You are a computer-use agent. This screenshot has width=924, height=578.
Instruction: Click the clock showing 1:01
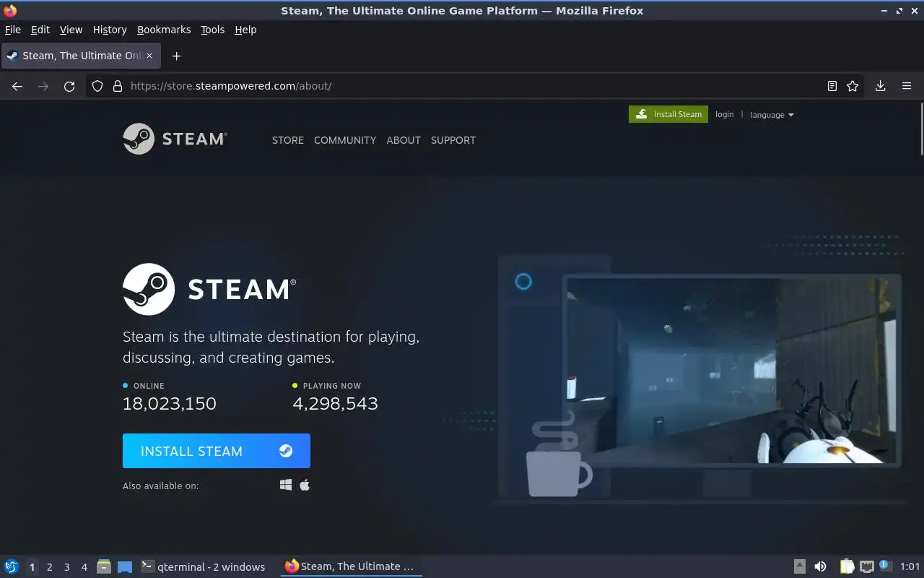tap(910, 566)
